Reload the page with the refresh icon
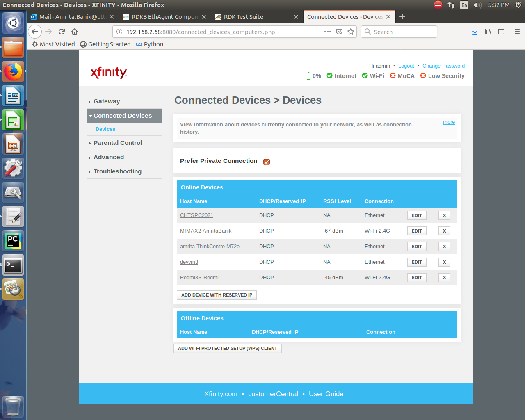 (x=62, y=32)
